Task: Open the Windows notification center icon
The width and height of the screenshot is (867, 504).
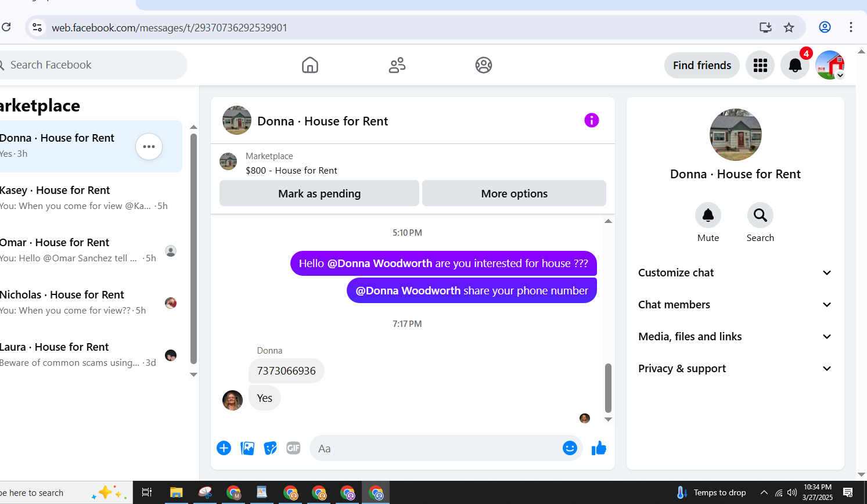Action: tap(848, 493)
